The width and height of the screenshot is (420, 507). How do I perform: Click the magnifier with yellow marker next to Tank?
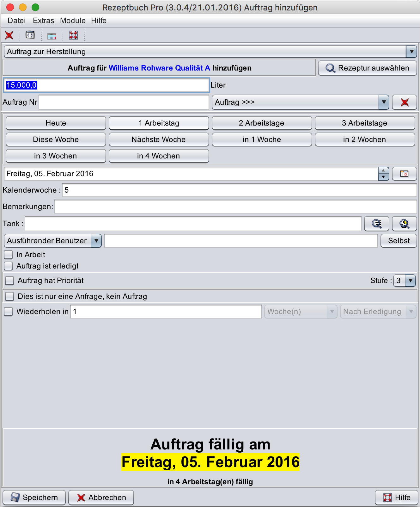[404, 224]
